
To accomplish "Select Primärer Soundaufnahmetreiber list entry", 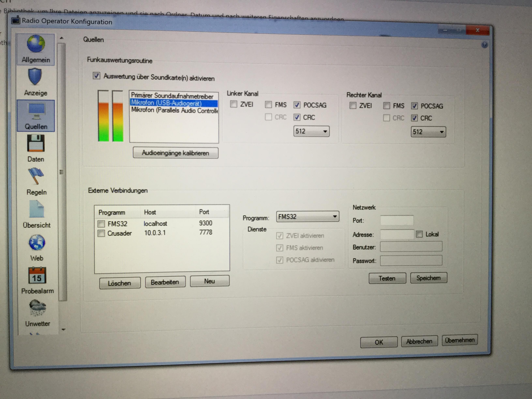I will [172, 96].
